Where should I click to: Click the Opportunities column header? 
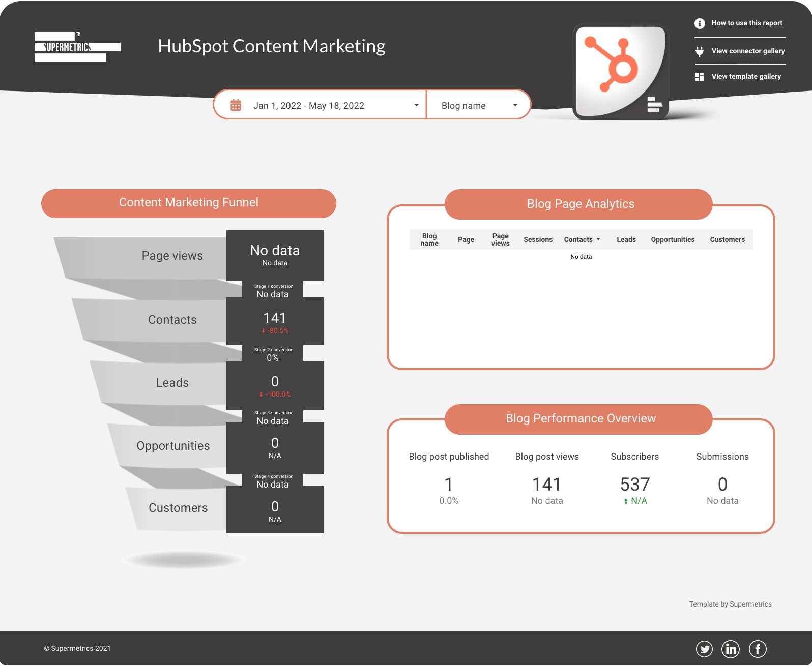673,239
